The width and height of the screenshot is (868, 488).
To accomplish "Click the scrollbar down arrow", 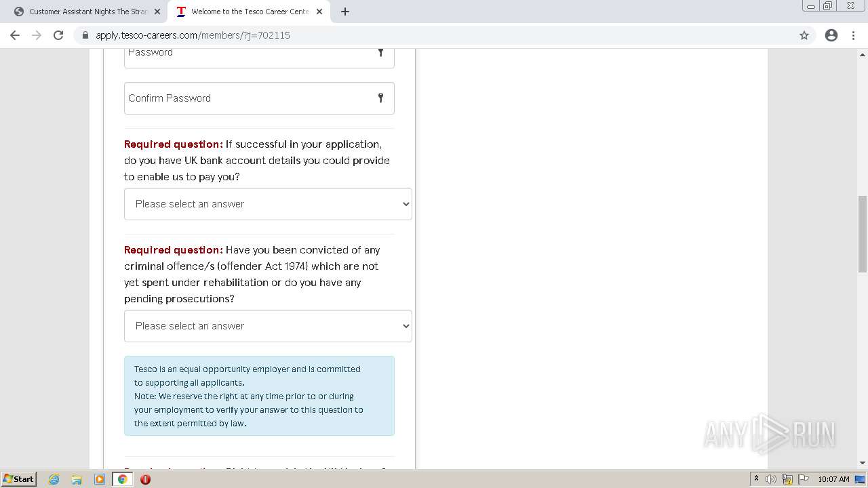I will click(862, 463).
